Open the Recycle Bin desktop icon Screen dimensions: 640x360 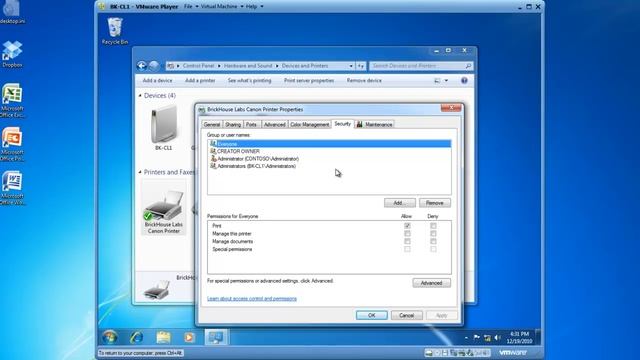point(115,31)
